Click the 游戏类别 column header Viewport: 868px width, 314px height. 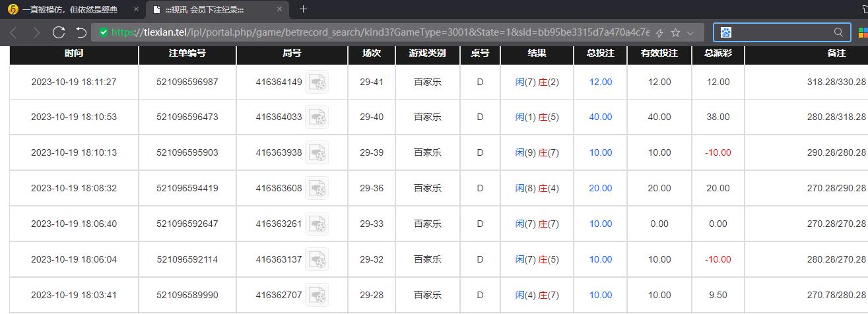[x=427, y=53]
